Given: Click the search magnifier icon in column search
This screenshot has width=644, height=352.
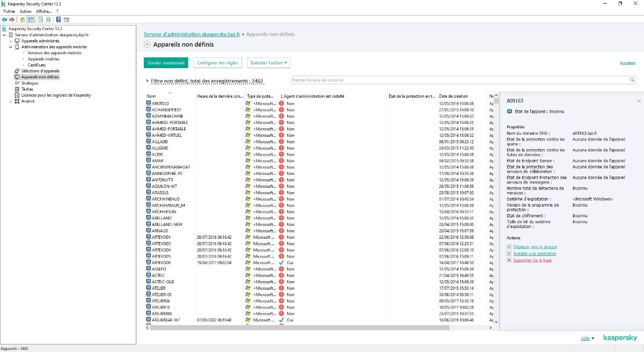Looking at the screenshot, I should [x=632, y=80].
